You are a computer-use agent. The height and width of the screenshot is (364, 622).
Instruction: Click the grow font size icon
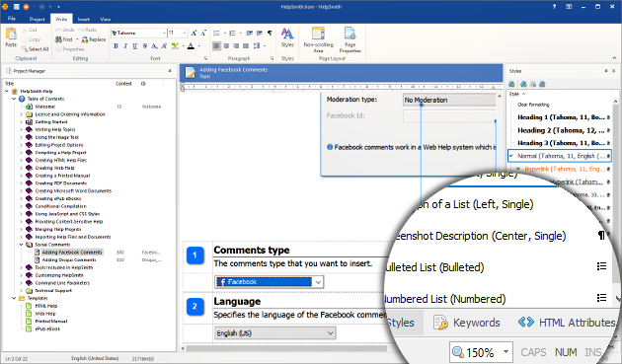(x=194, y=33)
